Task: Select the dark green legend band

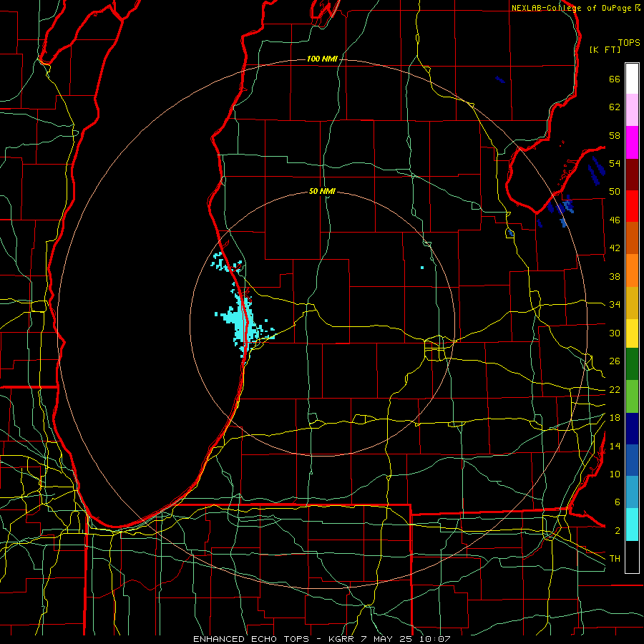Action: (x=632, y=364)
